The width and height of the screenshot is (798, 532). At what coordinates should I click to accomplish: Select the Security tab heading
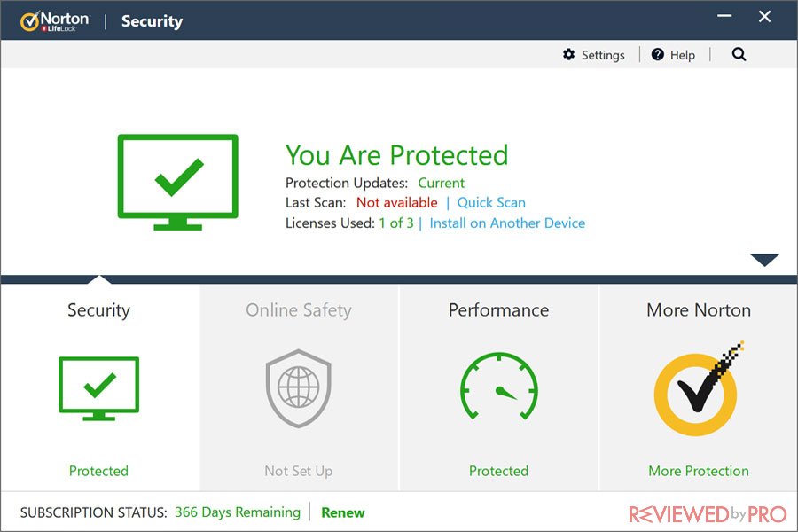(x=98, y=310)
